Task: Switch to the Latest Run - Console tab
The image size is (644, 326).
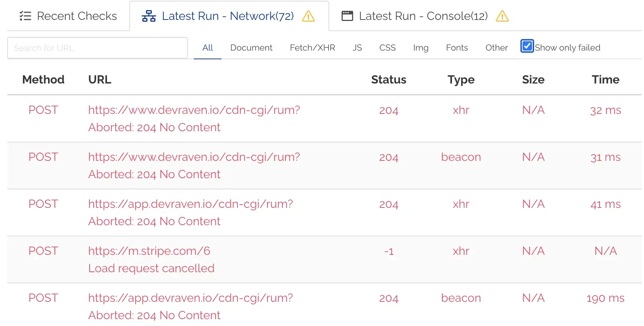Action: pyautogui.click(x=422, y=16)
